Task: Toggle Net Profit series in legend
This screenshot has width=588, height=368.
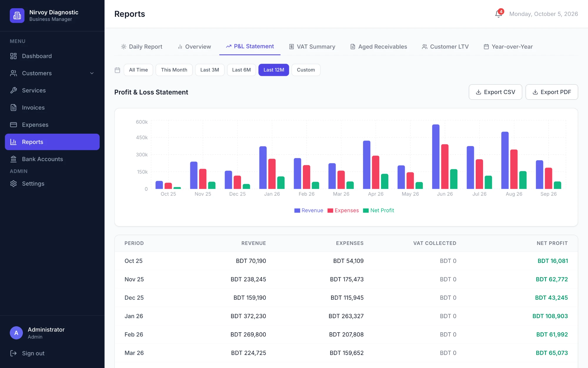Action: tap(378, 210)
